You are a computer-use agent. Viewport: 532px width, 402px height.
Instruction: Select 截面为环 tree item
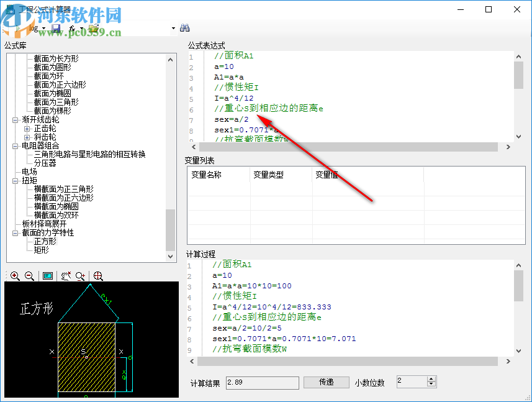49,76
